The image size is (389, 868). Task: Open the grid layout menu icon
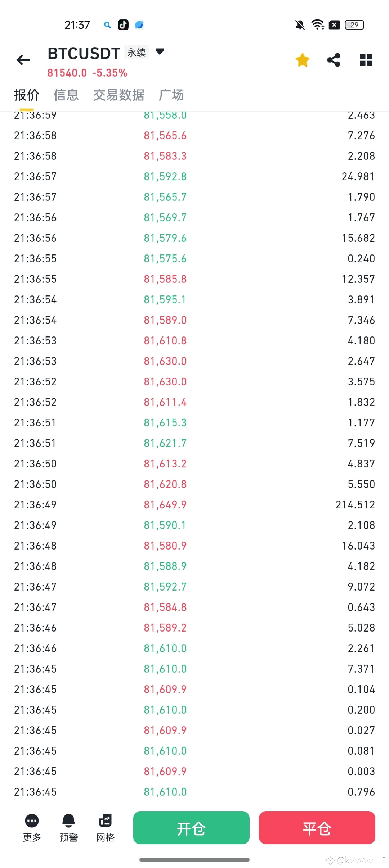pos(366,60)
